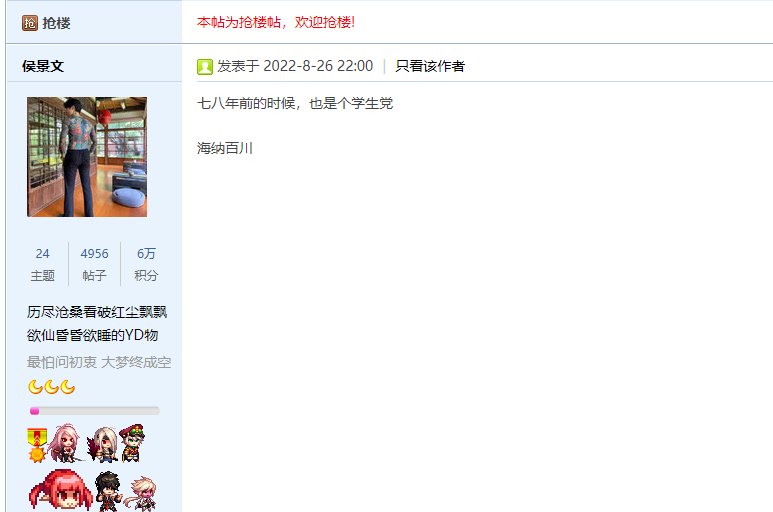This screenshot has height=512, width=773.
Task: Click the user avatar photo
Action: pos(87,157)
